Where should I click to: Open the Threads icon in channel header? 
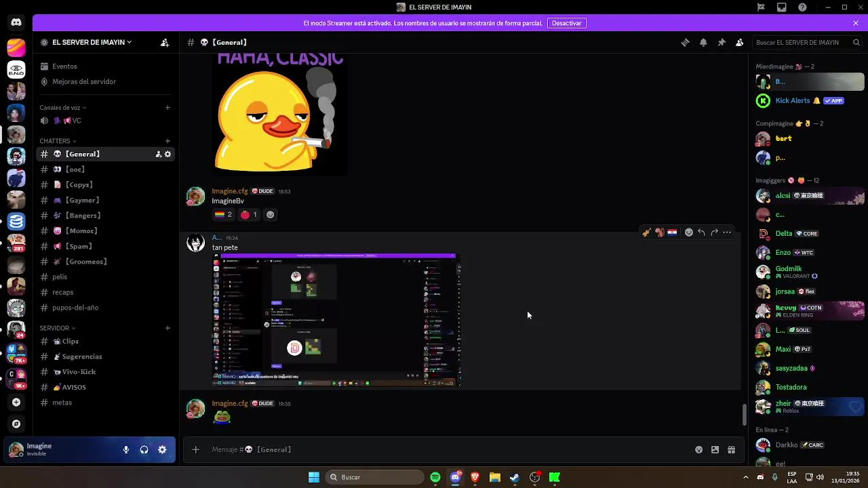685,42
